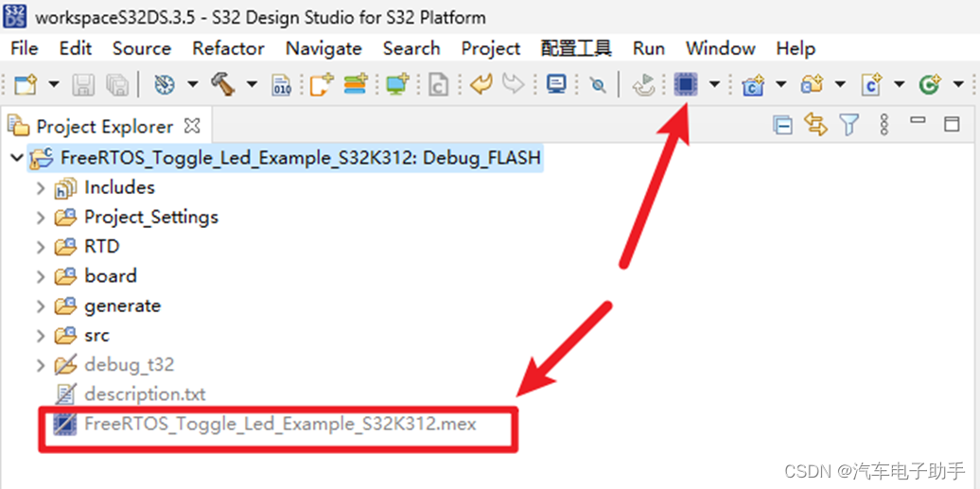Image resolution: width=980 pixels, height=489 pixels.
Task: Click the New wizard toolbar icon
Action: click(26, 84)
